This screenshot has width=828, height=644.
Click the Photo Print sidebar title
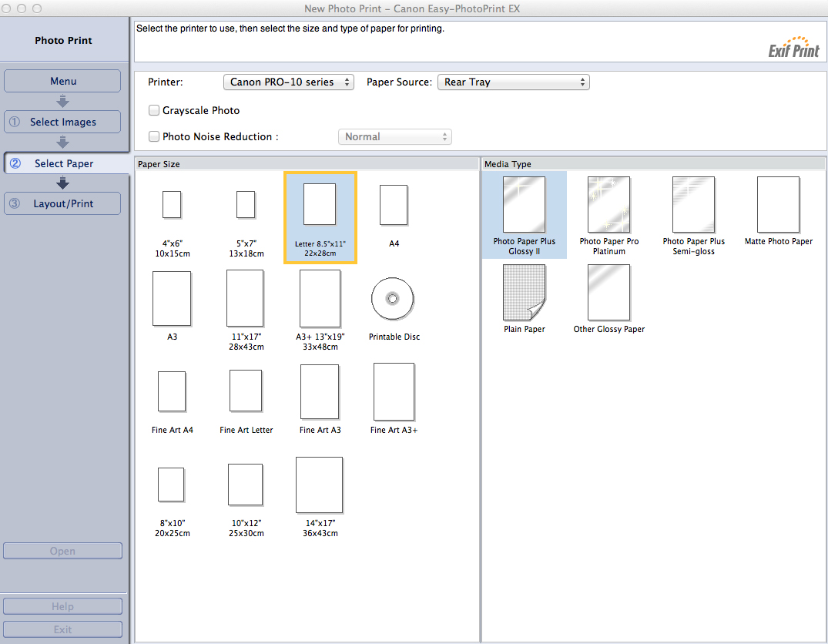tap(63, 40)
